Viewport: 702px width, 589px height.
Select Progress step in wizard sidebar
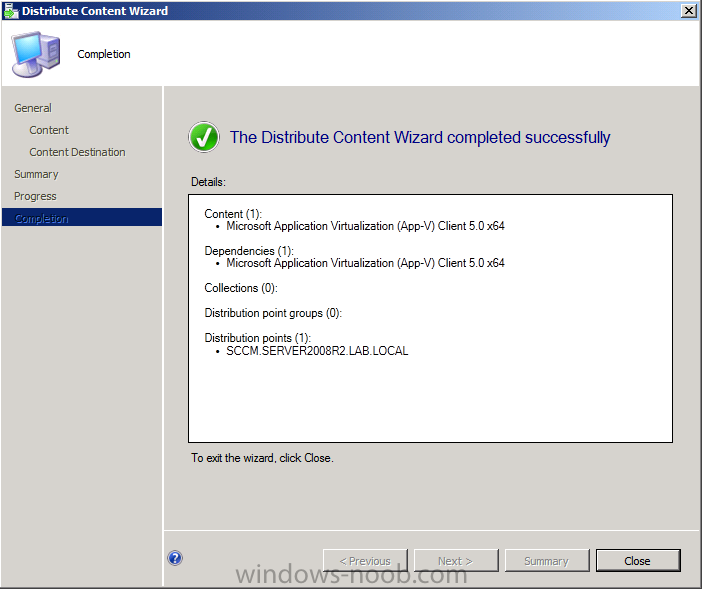pyautogui.click(x=35, y=196)
